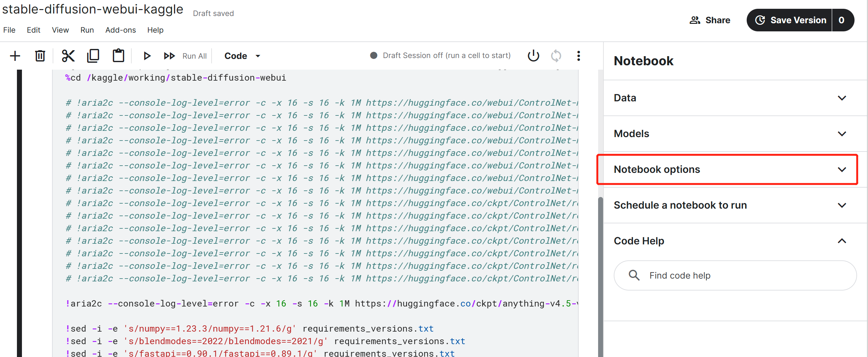
Task: Open the File menu
Action: [x=9, y=30]
